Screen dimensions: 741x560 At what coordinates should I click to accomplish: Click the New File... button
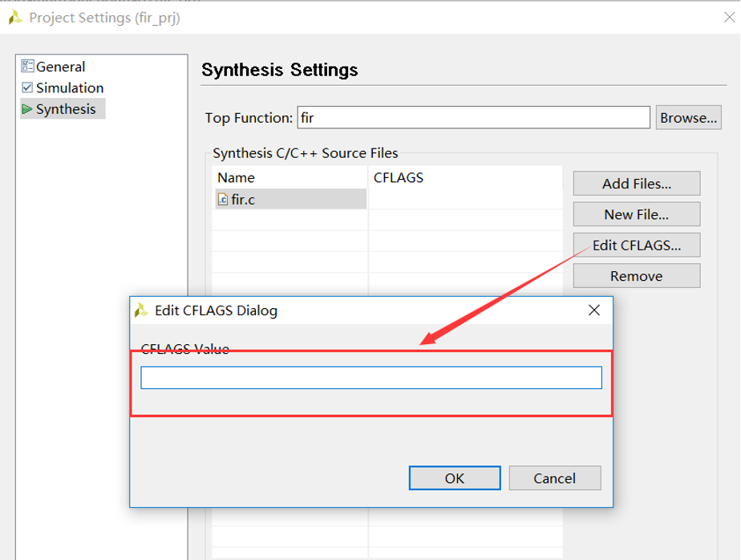[637, 214]
